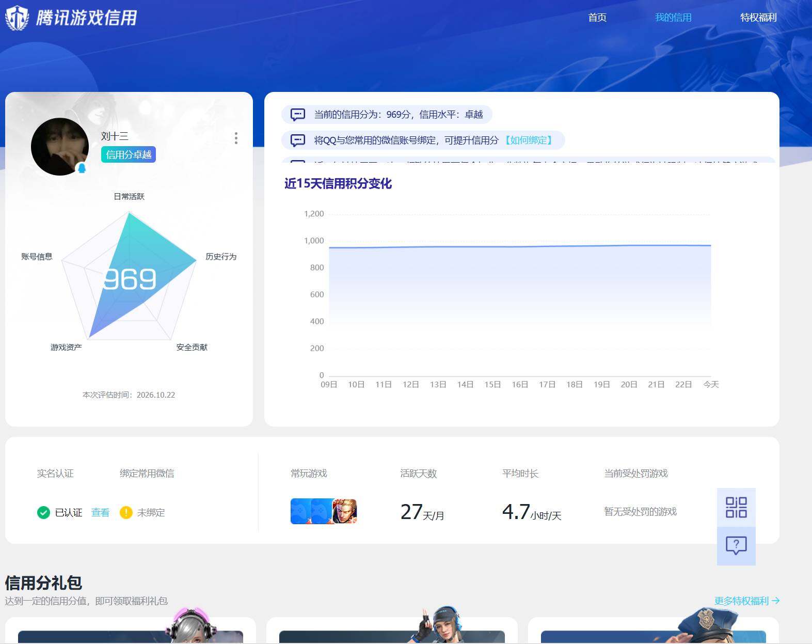Click 查看 link next to 已认证
The image size is (812, 644).
click(x=100, y=512)
